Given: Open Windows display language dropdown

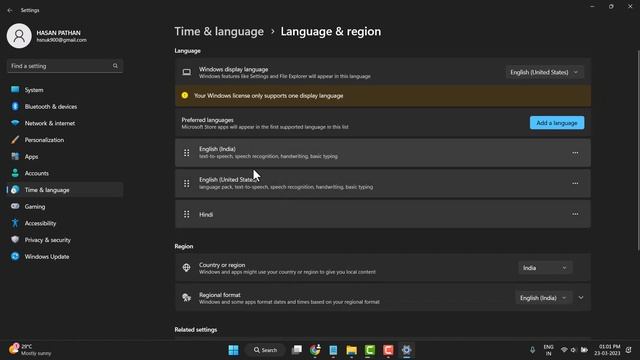Looking at the screenshot, I should (544, 72).
